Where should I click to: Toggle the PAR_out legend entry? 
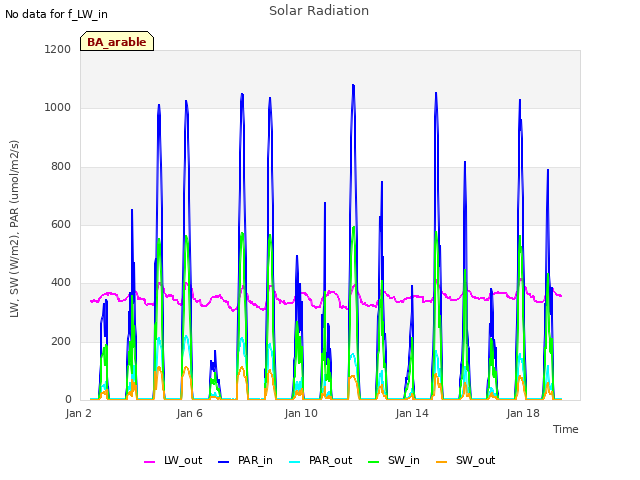tap(320, 460)
